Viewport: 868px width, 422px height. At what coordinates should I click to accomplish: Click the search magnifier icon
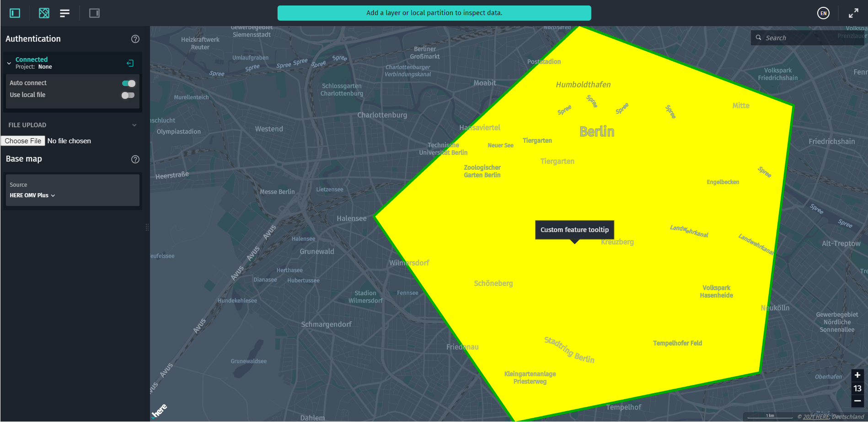pyautogui.click(x=758, y=38)
